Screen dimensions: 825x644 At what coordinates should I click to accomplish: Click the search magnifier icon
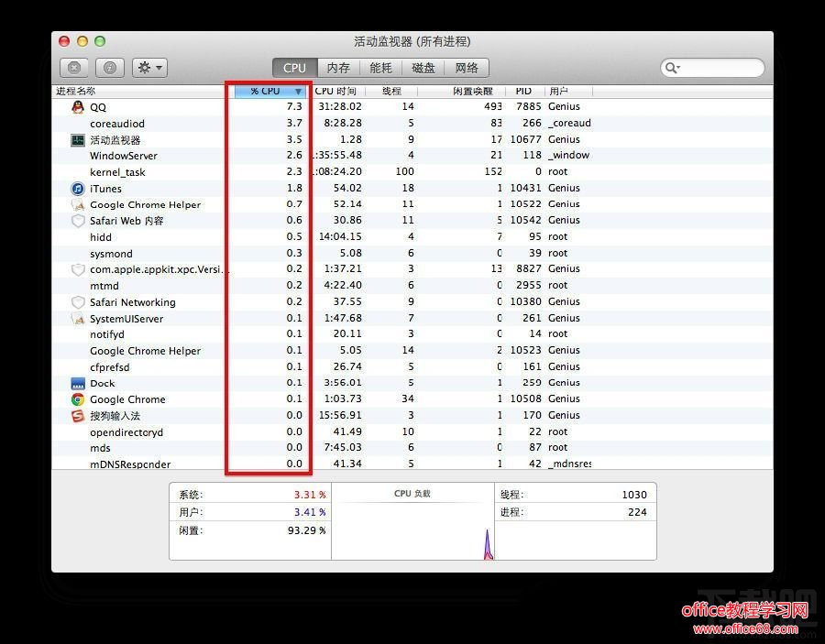(672, 67)
